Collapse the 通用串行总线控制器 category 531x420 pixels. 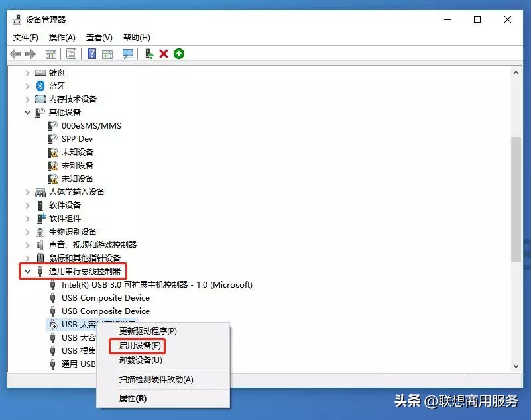[x=27, y=271]
